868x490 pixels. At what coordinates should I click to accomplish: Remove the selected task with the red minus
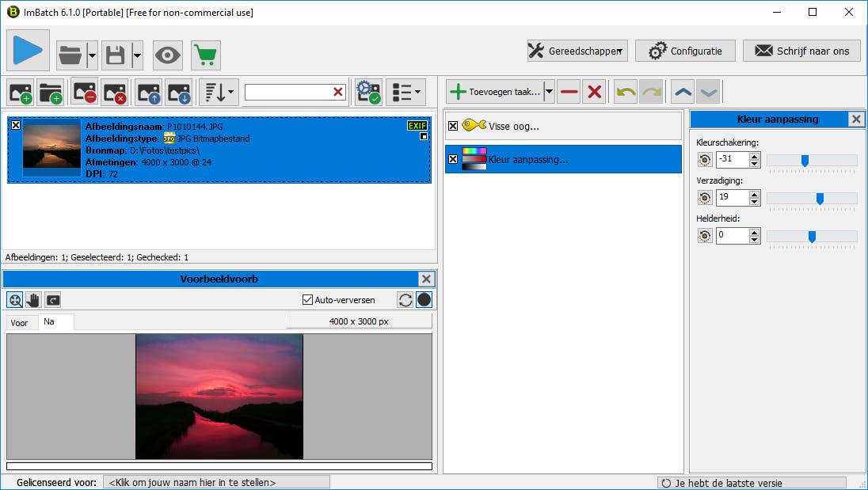(569, 92)
